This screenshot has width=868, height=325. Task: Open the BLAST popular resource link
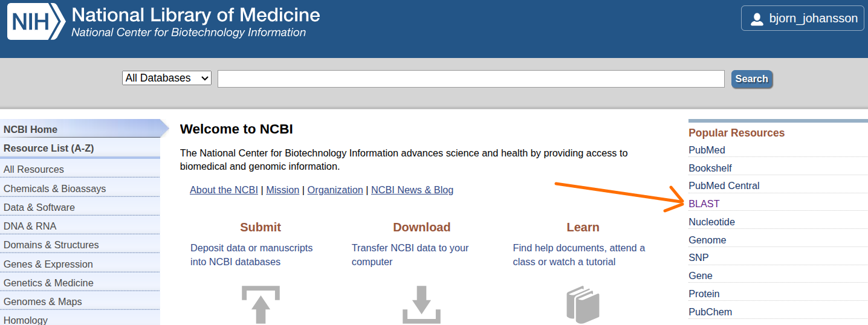pos(704,204)
